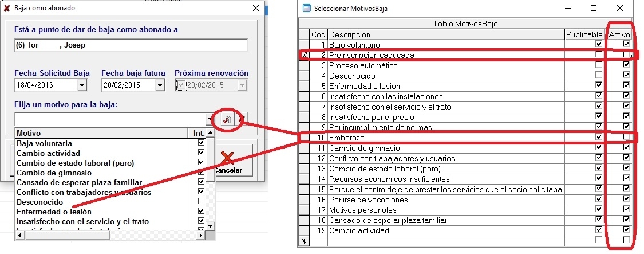Screen dimensions: 644x254
Task: Select Cambio de gimnasio from Motivo list
Action: pos(54,173)
